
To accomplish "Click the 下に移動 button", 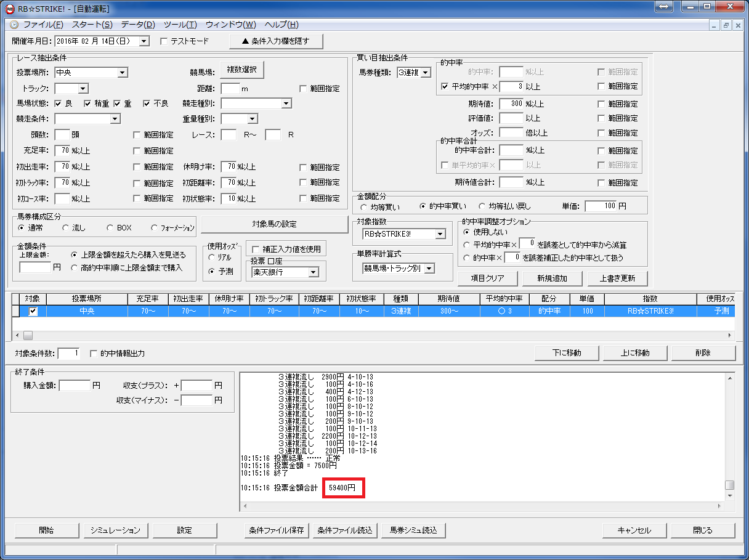I will (x=567, y=353).
